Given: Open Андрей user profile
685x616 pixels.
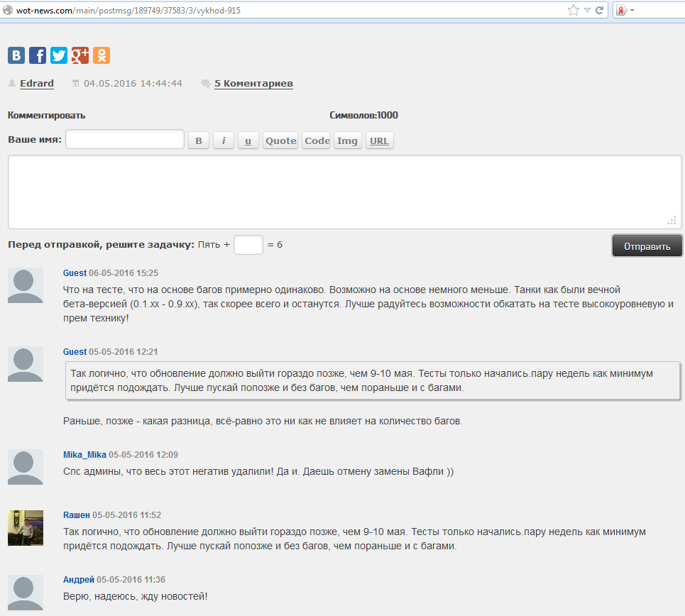Looking at the screenshot, I should tap(79, 580).
